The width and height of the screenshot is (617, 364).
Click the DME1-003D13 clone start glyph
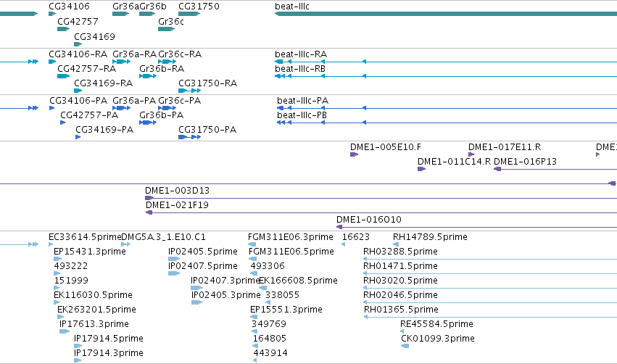pos(149,199)
